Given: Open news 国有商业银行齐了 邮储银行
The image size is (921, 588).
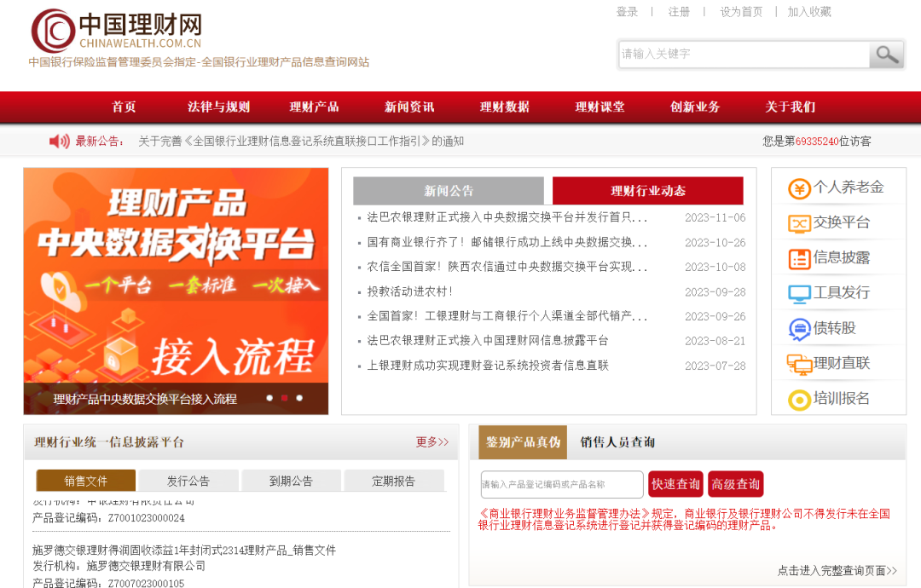Looking at the screenshot, I should (x=507, y=242).
